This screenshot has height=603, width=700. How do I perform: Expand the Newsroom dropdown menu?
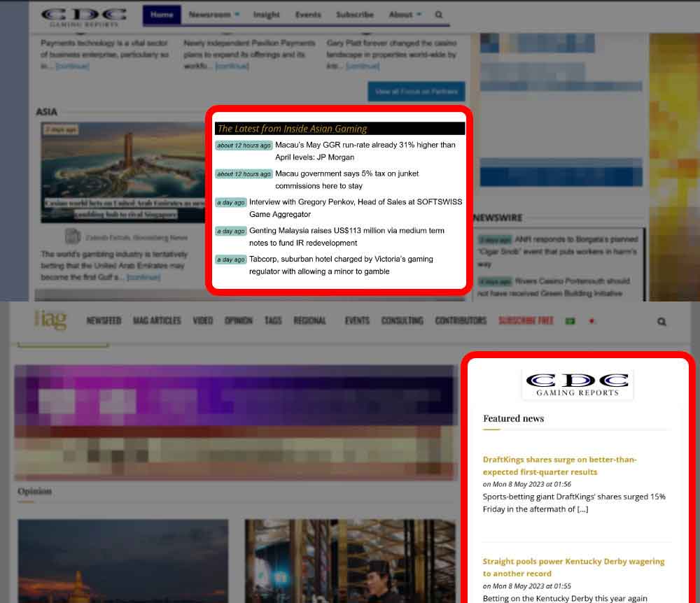click(213, 15)
